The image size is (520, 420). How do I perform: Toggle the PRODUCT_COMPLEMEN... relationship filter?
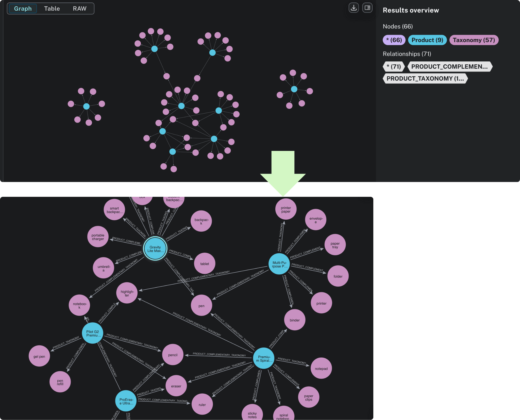pyautogui.click(x=450, y=66)
